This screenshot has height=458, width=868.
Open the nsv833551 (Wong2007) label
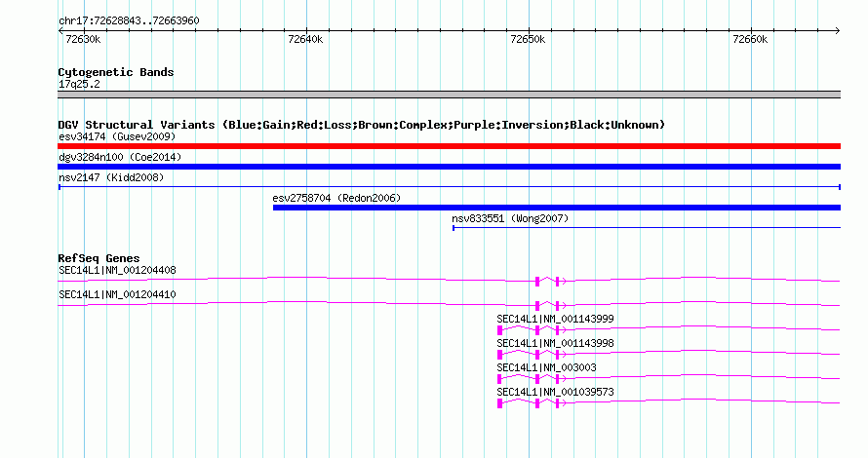(510, 218)
